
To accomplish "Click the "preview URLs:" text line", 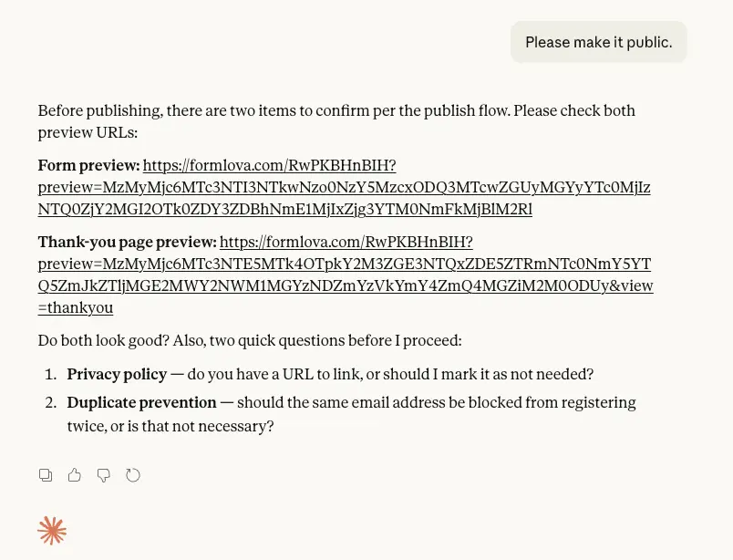I will click(88, 133).
